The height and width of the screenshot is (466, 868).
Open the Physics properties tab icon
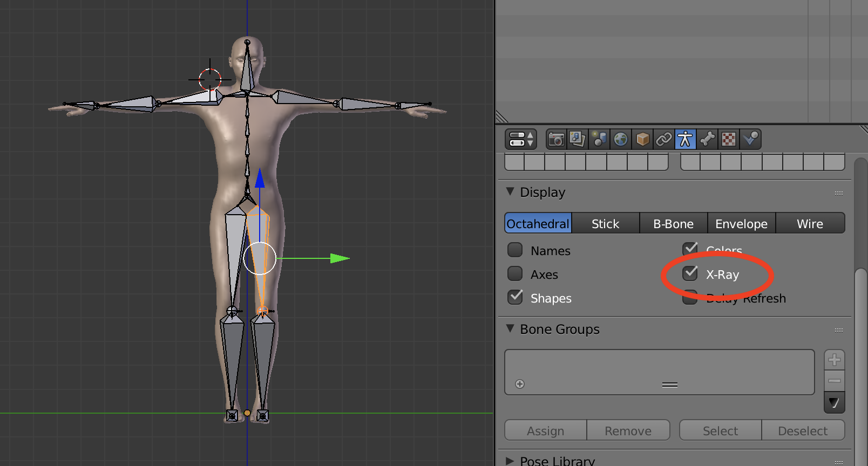click(x=750, y=139)
